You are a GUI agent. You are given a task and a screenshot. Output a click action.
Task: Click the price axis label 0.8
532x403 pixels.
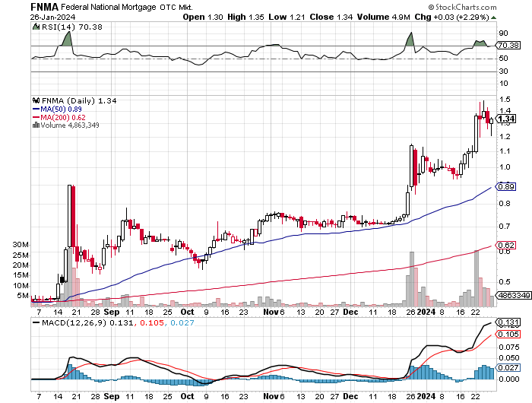(x=505, y=204)
